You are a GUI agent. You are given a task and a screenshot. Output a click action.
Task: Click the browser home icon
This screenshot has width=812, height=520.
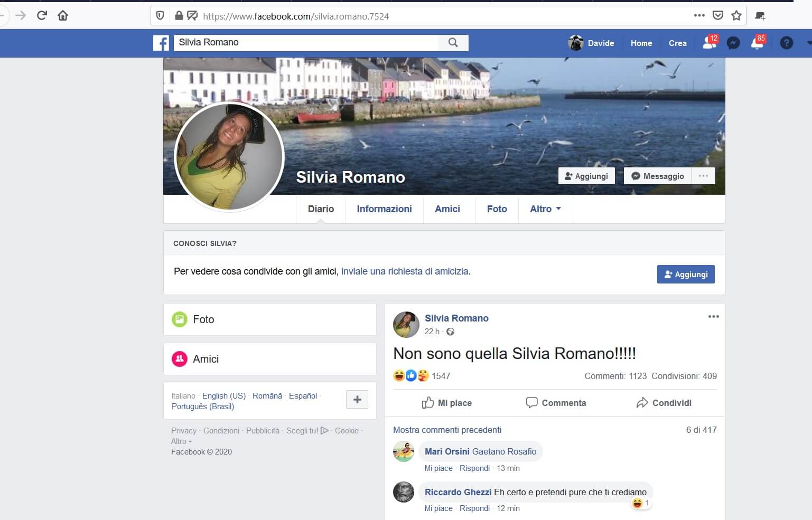point(63,15)
